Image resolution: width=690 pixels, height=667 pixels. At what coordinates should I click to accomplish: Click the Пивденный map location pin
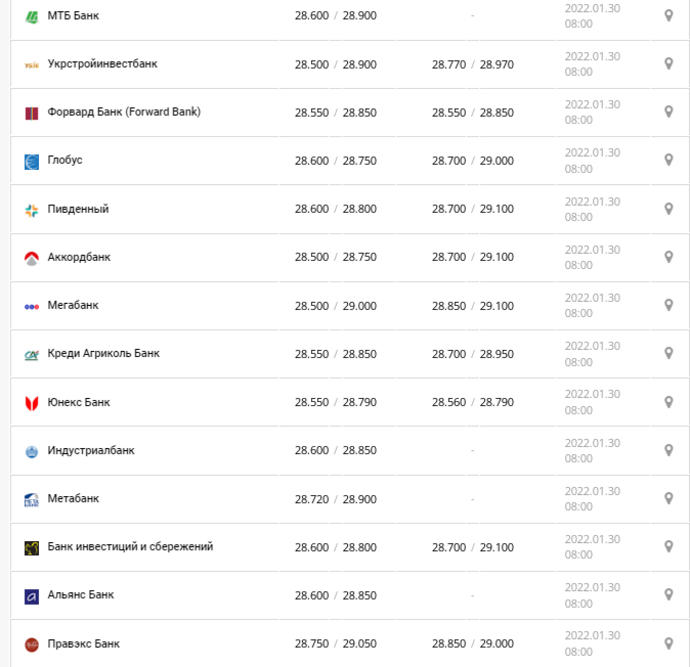tap(669, 209)
